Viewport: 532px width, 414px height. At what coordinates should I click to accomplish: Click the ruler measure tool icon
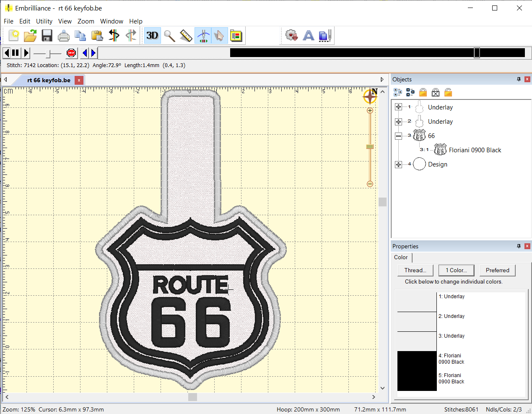186,36
